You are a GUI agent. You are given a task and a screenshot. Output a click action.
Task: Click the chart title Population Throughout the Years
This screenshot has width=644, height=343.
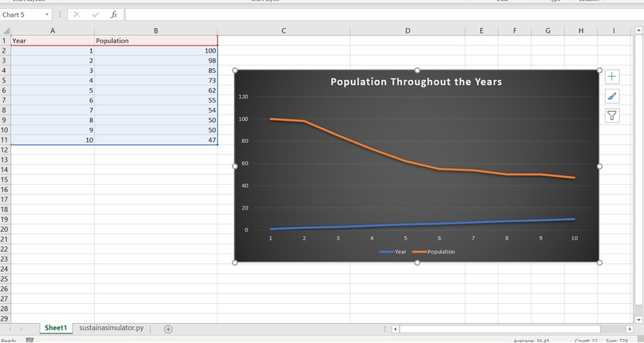(x=416, y=82)
